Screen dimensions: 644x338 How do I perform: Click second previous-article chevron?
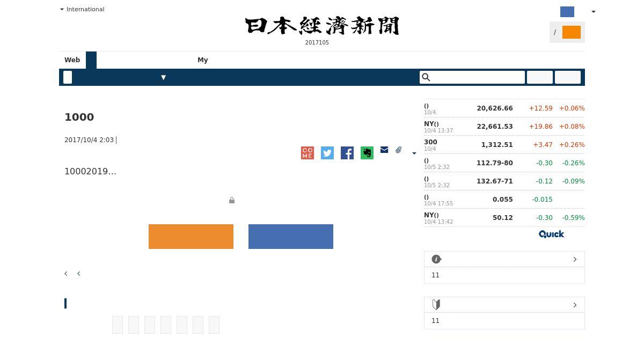tap(79, 274)
